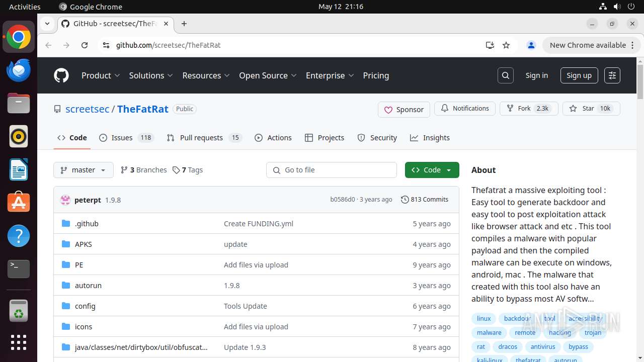Switch to the Issues tab
The image size is (644, 362).
[126, 138]
